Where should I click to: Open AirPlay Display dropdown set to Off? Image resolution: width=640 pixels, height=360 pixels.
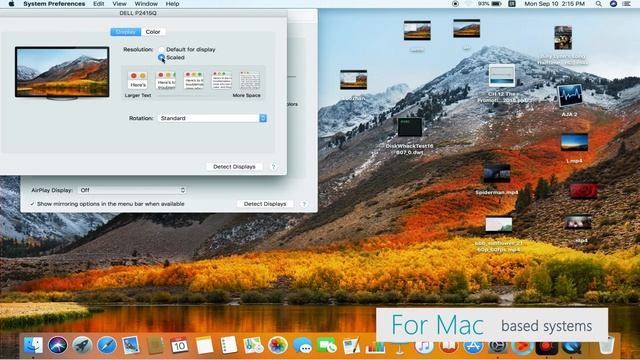click(x=132, y=190)
